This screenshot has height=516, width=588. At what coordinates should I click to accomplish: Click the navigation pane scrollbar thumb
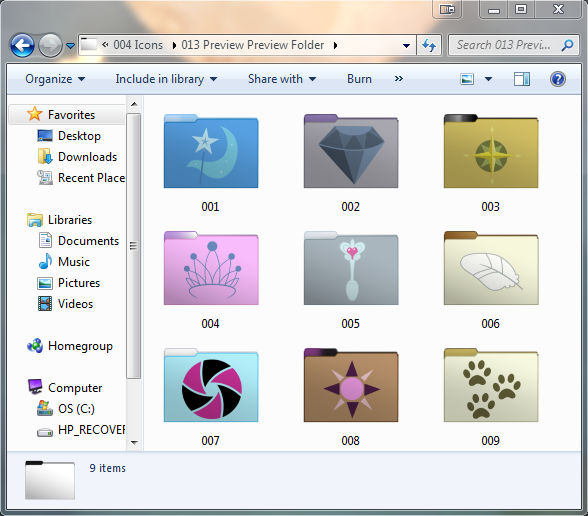[134, 246]
